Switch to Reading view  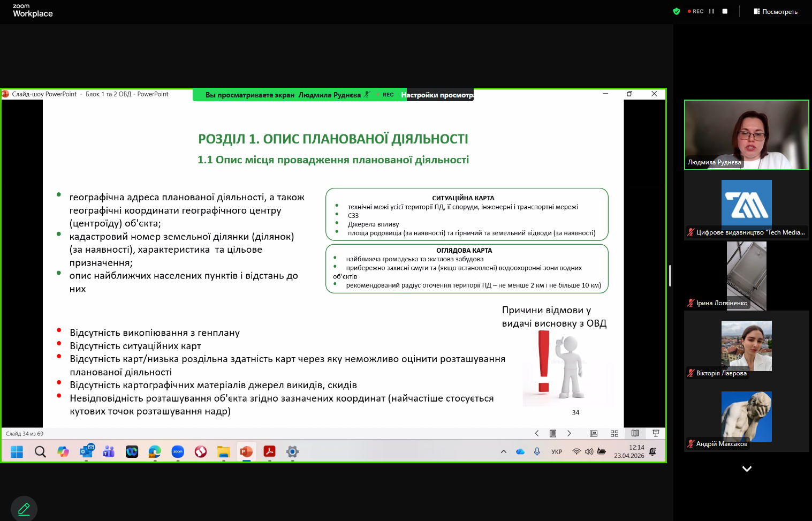pyautogui.click(x=635, y=433)
